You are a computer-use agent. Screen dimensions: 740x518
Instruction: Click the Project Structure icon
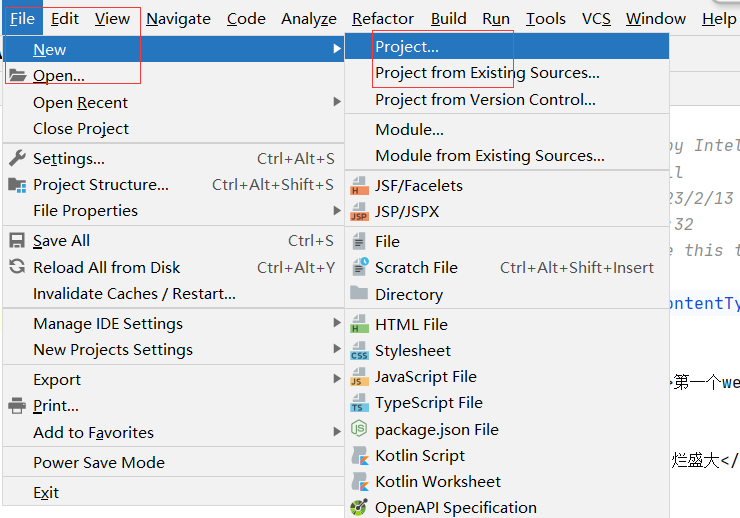(17, 185)
